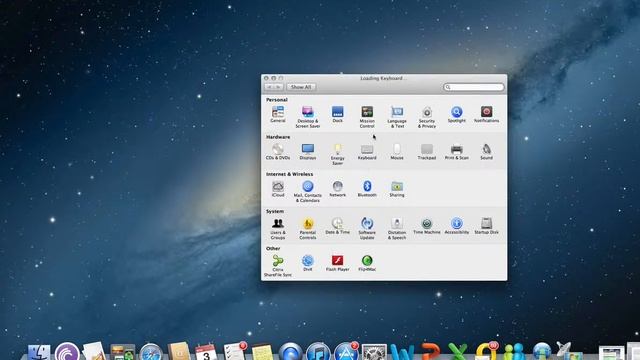The image size is (640, 360).
Task: Open Dictation & Speech preferences
Action: [397, 229]
